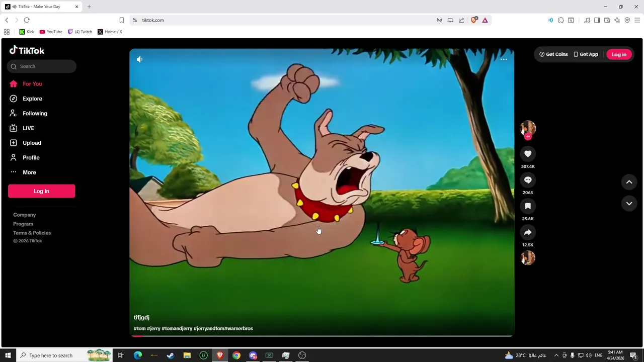The image size is (644, 362).
Task: Open the taskbar volume control
Action: [588, 355]
